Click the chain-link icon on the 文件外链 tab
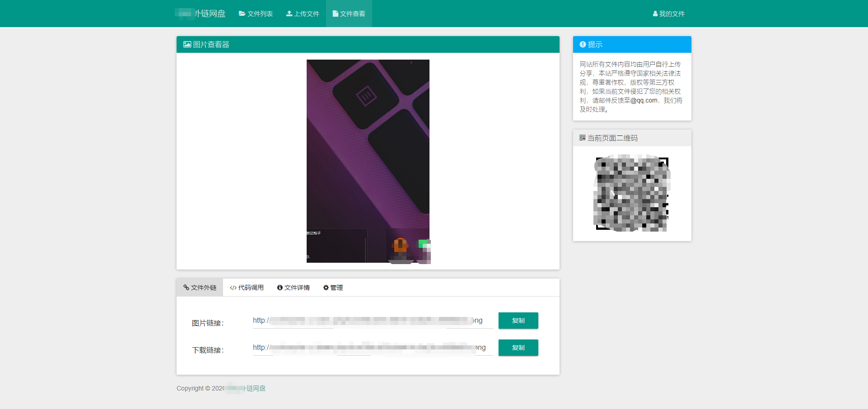This screenshot has width=868, height=409. pos(185,287)
